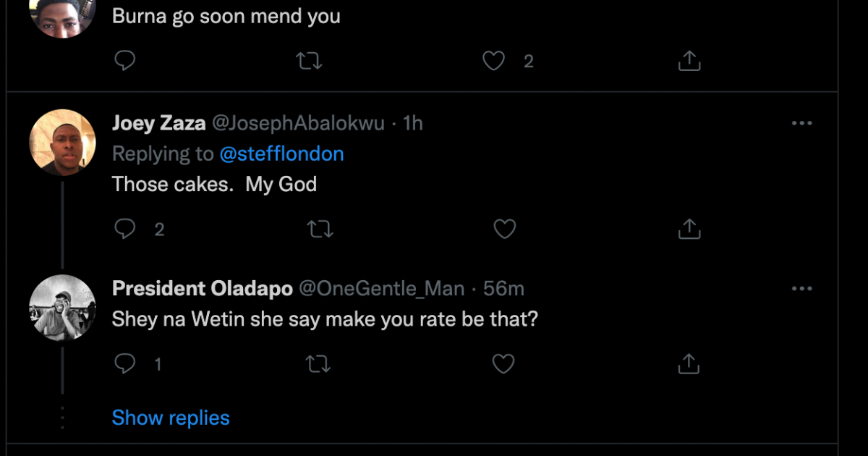Open the @OneGentle_Man handle
The height and width of the screenshot is (456, 868).
[x=381, y=289]
